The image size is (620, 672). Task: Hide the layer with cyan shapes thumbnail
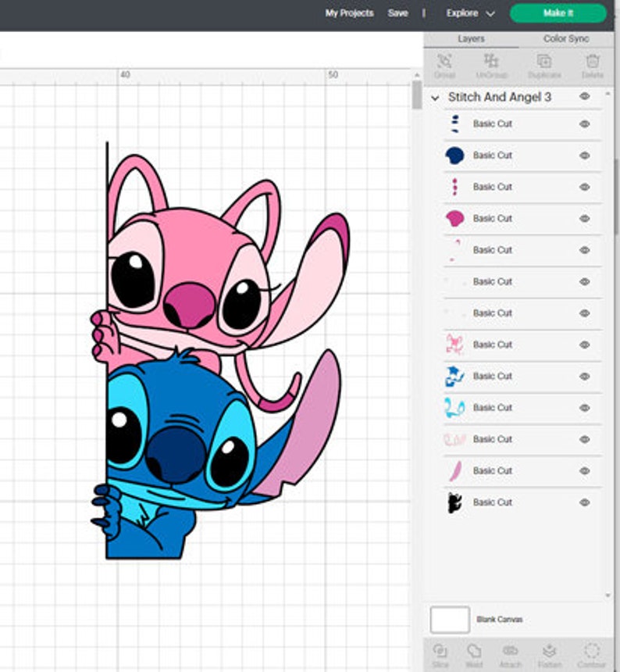point(584,408)
